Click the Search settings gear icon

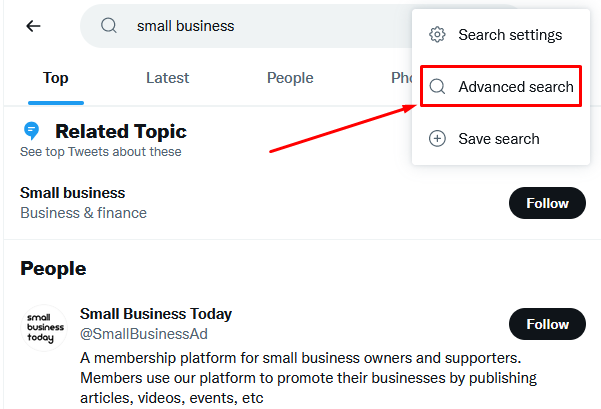click(437, 35)
